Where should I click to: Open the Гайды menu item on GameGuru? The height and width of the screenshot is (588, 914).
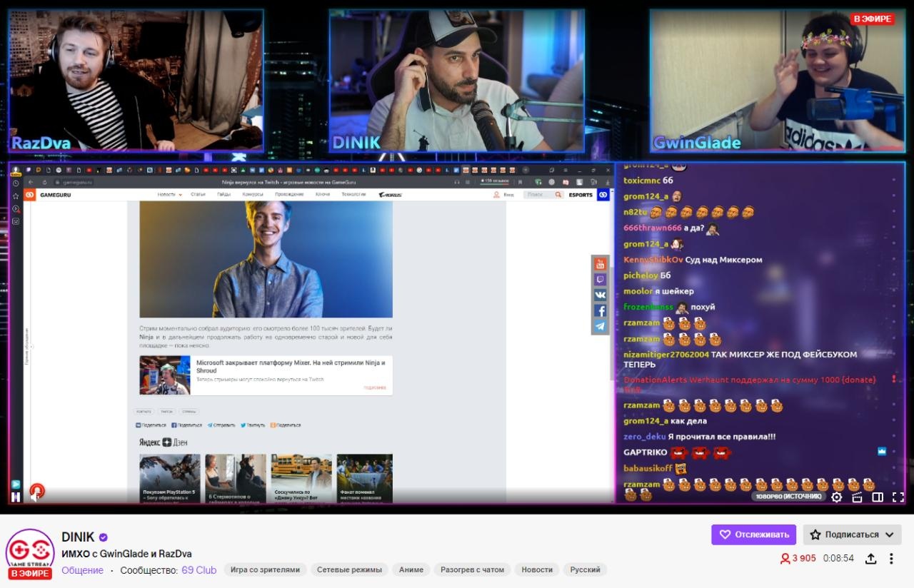[x=224, y=194]
